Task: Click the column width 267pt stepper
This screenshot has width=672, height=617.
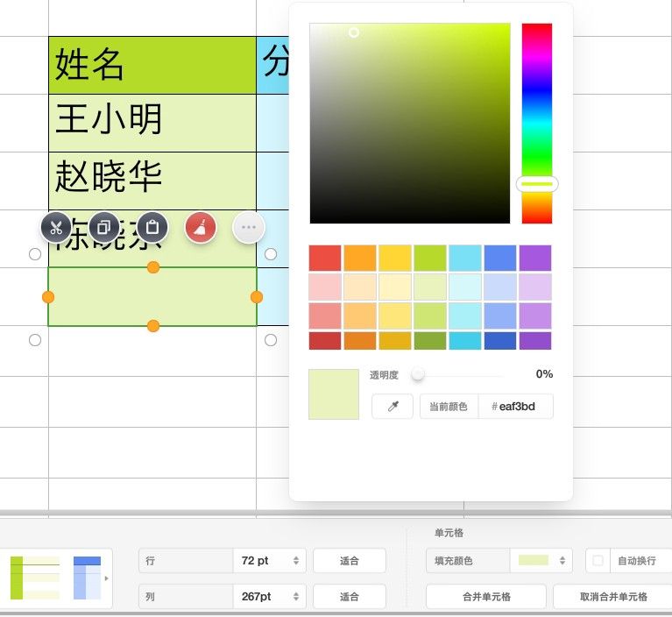Action: (296, 597)
